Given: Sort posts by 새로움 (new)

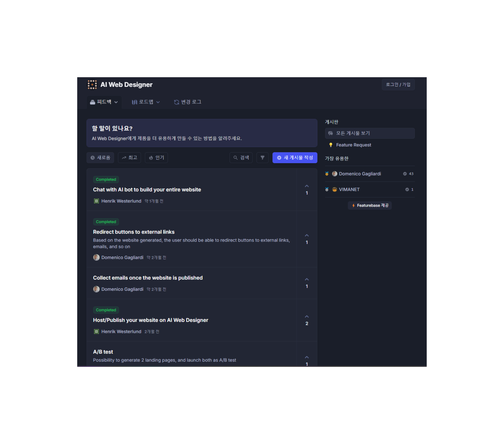Looking at the screenshot, I should coord(100,158).
